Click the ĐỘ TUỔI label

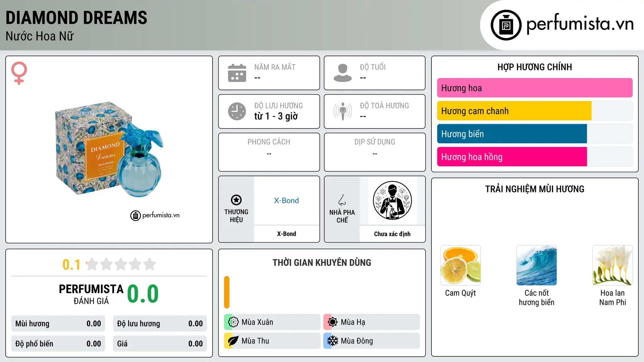click(x=373, y=67)
